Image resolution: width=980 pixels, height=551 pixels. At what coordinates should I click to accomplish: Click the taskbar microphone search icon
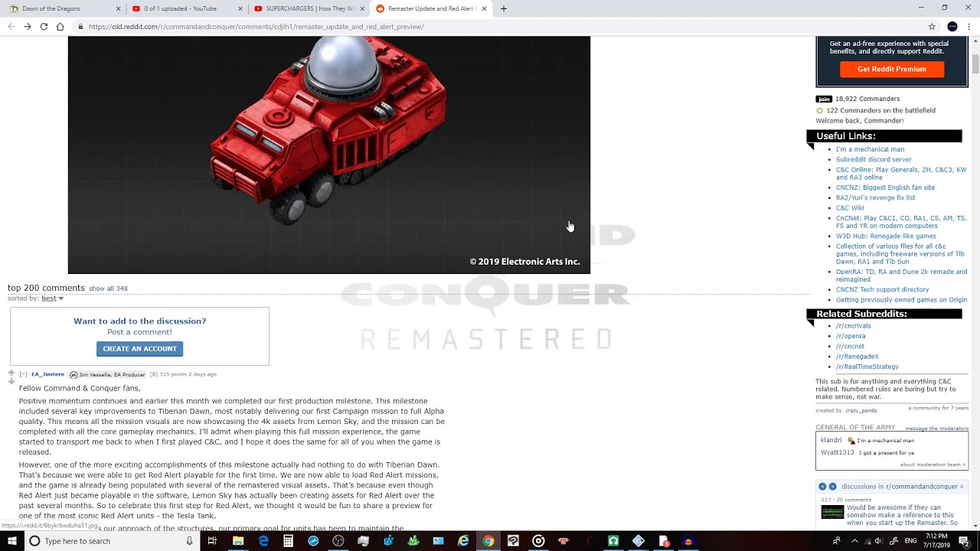(189, 541)
